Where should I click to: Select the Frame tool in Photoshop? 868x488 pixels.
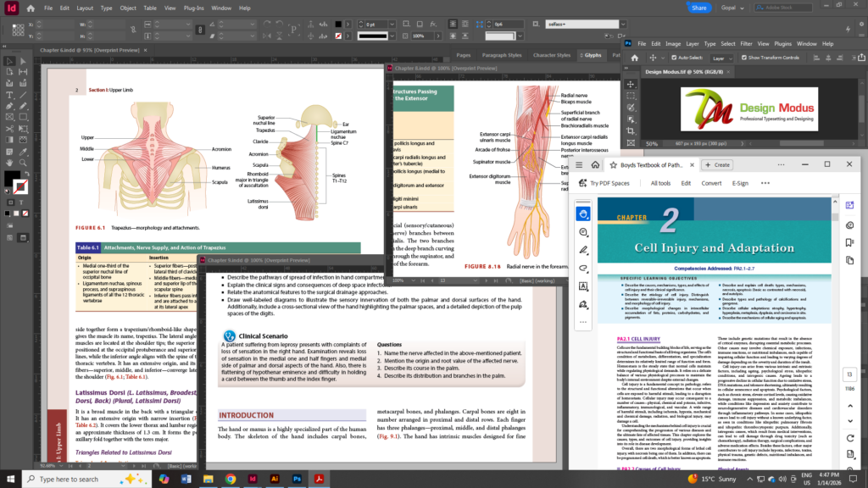tap(631, 142)
